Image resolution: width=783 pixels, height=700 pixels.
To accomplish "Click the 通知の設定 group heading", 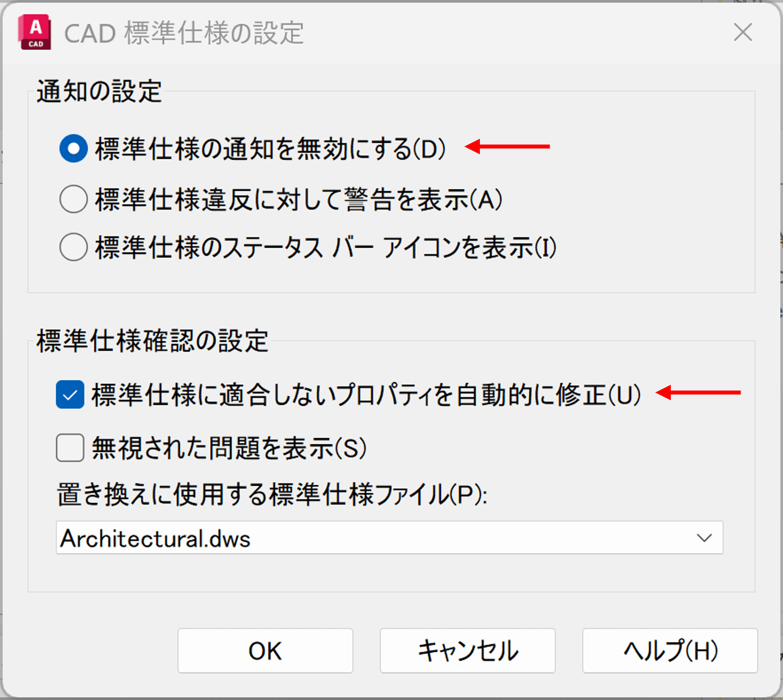I will 100,92.
